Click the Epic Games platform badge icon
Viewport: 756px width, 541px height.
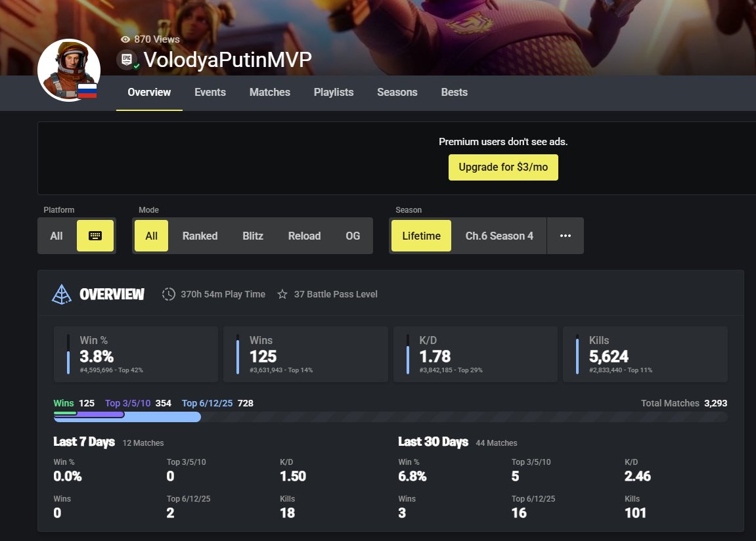tap(127, 60)
